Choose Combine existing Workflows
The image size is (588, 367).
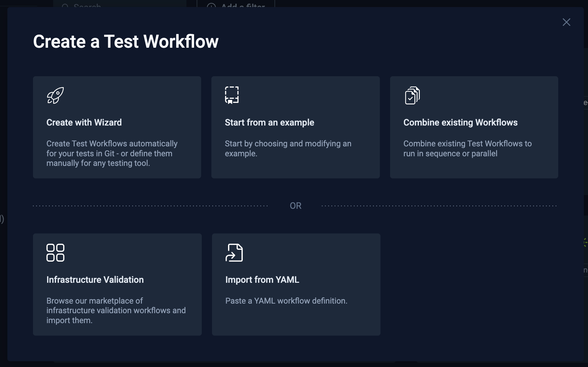click(474, 127)
